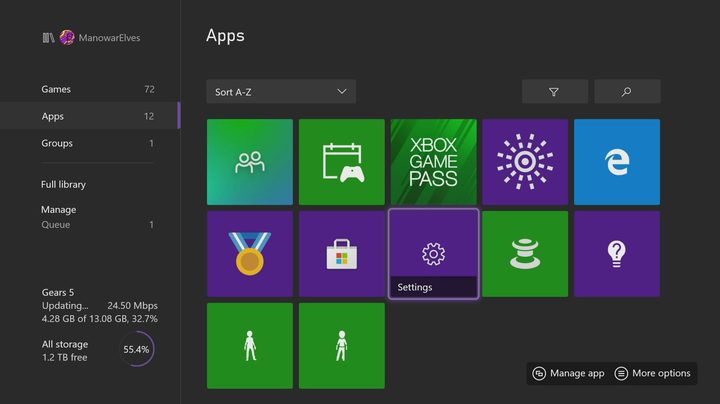Launch the Xbox Game Pass tile

pyautogui.click(x=433, y=162)
